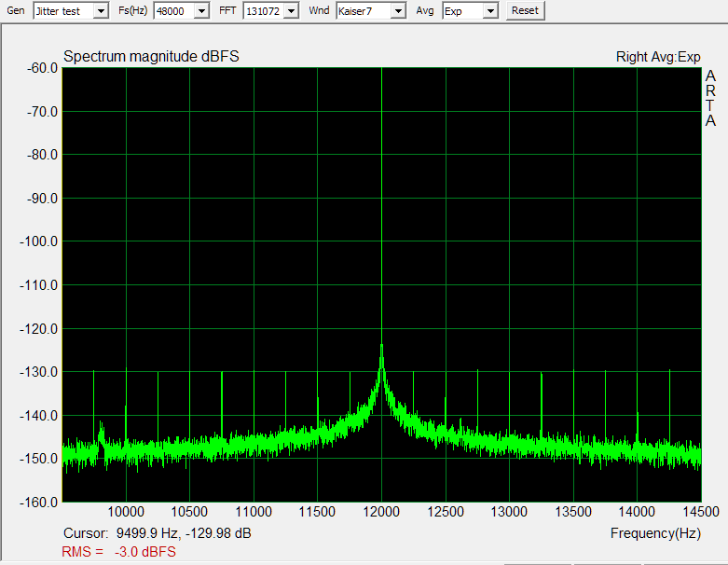This screenshot has width=728, height=565.
Task: Click the vertical ARTA logo text
Action: point(710,98)
